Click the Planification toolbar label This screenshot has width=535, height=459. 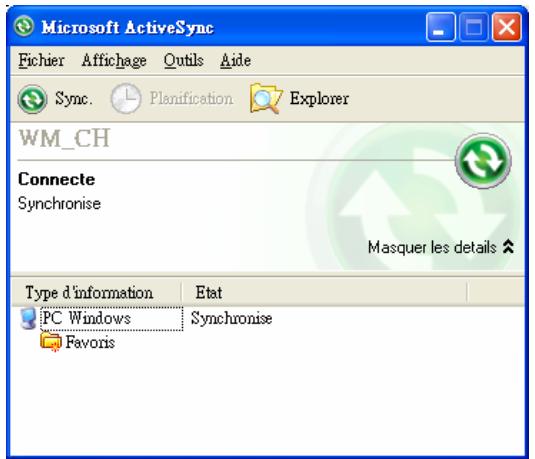pyautogui.click(x=191, y=99)
